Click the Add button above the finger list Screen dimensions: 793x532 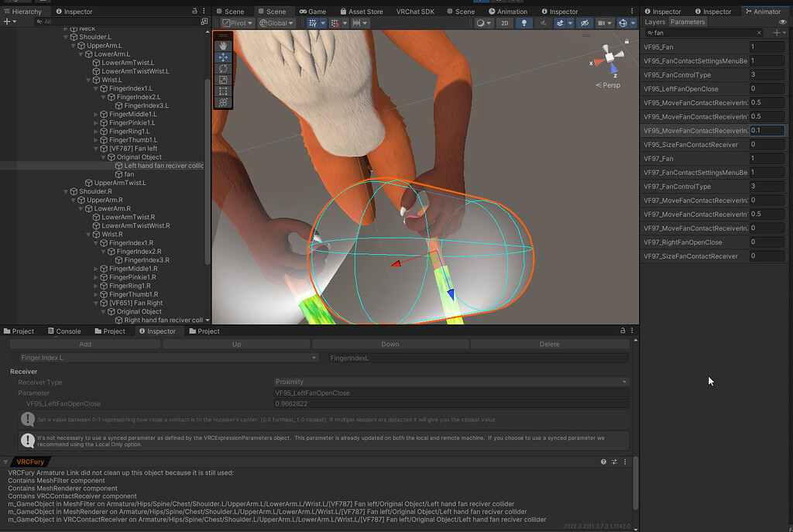coord(85,343)
